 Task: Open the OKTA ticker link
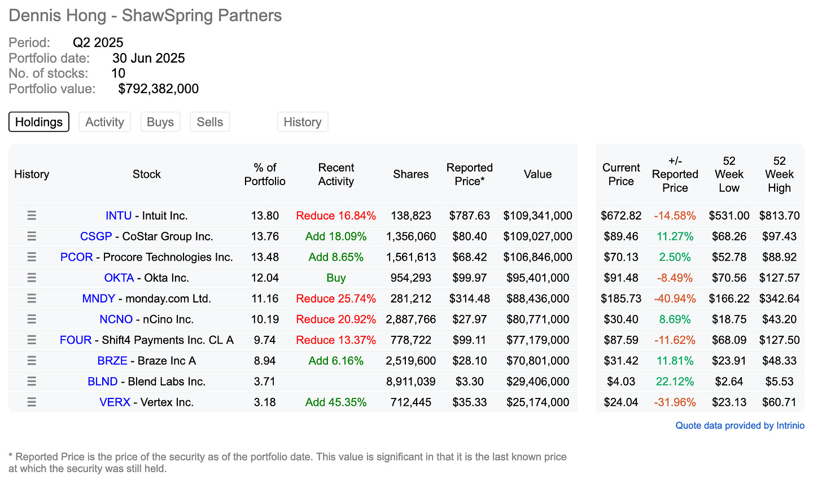(x=119, y=278)
